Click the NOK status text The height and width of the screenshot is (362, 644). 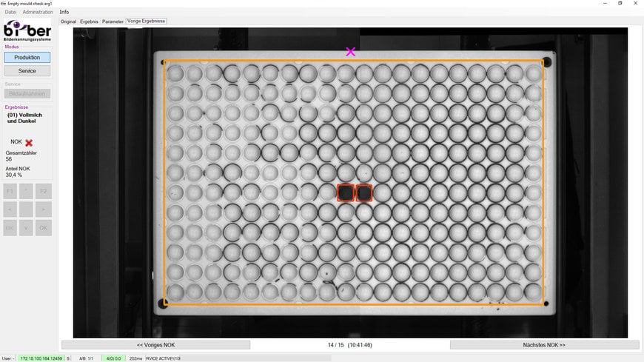[16, 141]
